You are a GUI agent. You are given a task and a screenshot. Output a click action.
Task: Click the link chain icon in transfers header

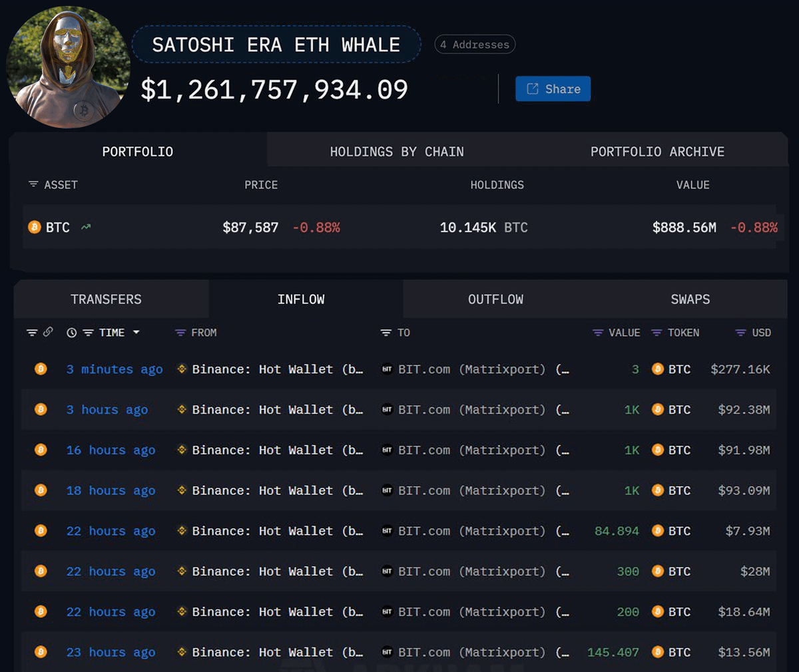click(48, 331)
